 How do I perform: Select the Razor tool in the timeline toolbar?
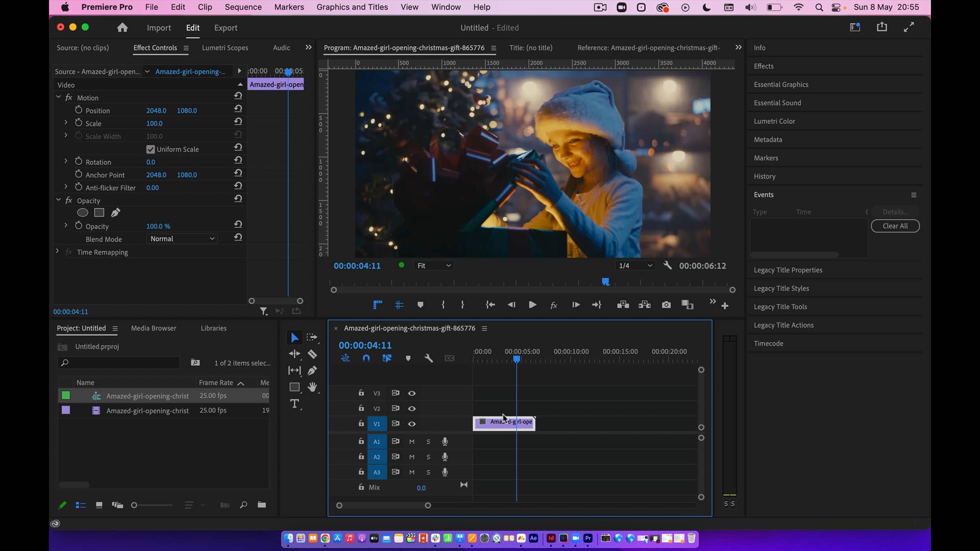coord(312,354)
